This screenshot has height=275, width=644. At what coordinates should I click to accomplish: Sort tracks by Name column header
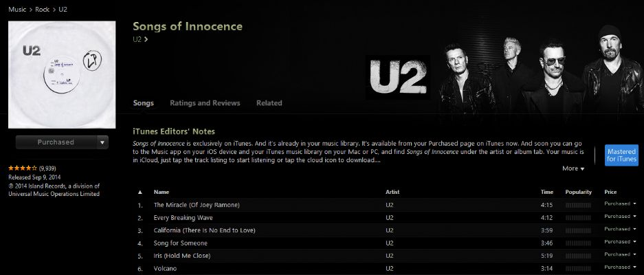(162, 192)
